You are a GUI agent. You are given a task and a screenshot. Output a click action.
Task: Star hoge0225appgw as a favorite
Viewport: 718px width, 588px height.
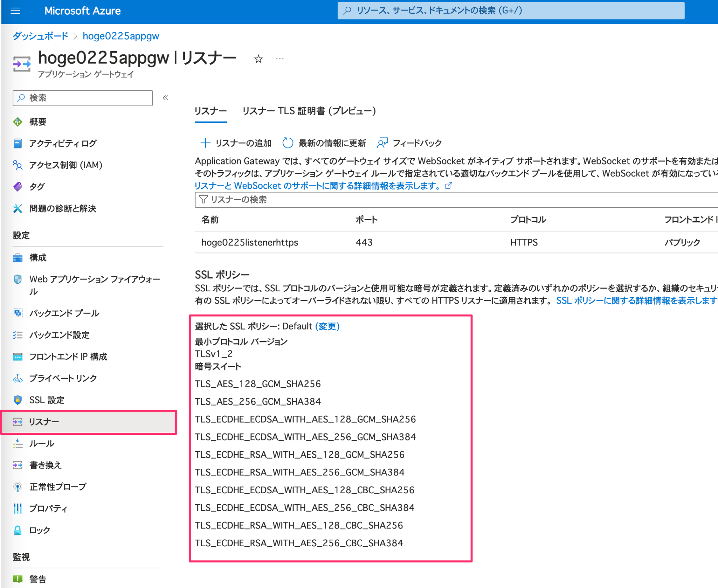[x=258, y=59]
